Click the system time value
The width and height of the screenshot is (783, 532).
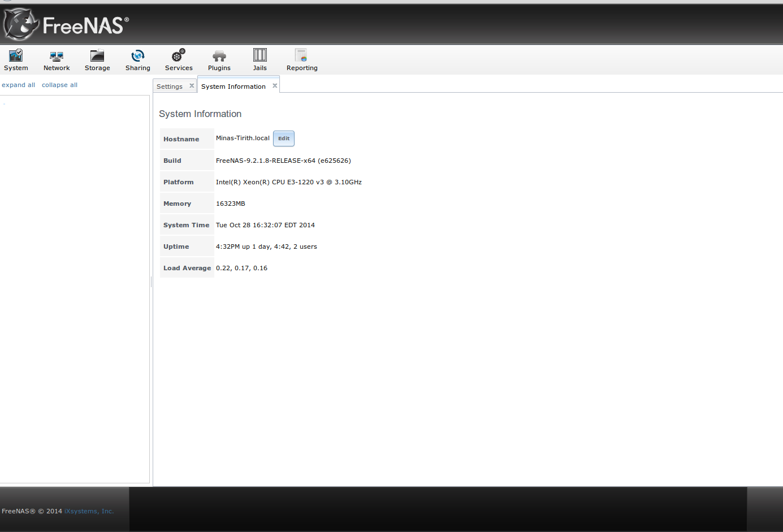(x=265, y=225)
